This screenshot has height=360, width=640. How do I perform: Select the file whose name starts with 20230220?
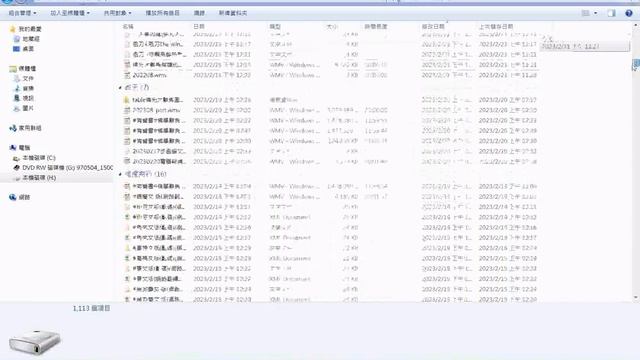point(159,161)
